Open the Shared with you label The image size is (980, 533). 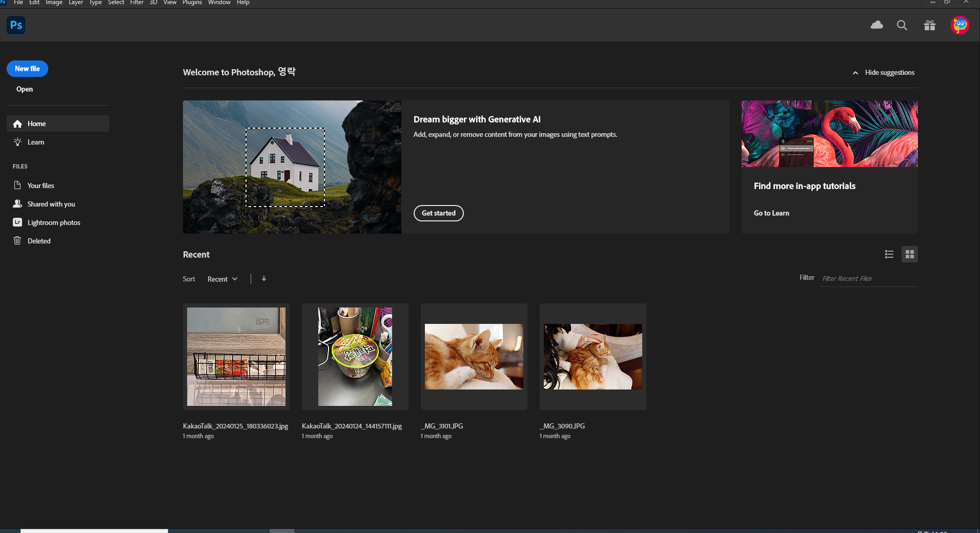(51, 204)
